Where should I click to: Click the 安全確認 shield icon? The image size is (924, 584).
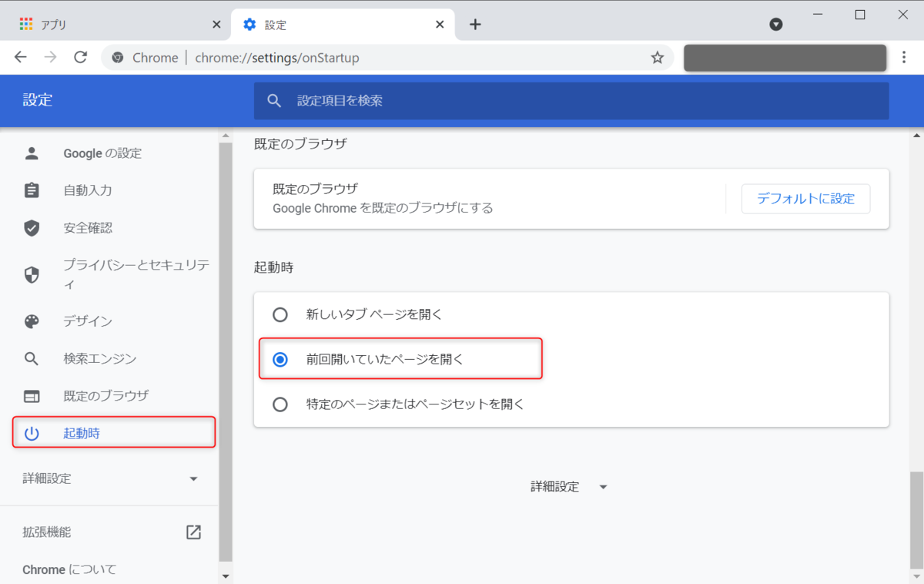click(31, 228)
